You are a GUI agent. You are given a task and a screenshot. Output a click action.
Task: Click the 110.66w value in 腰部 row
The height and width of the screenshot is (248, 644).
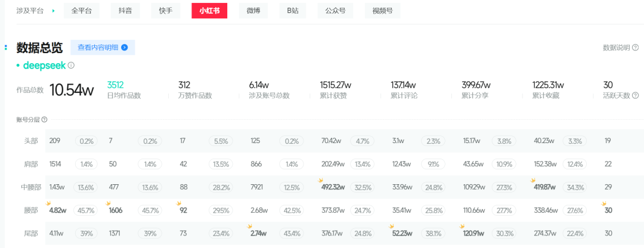[475, 210]
